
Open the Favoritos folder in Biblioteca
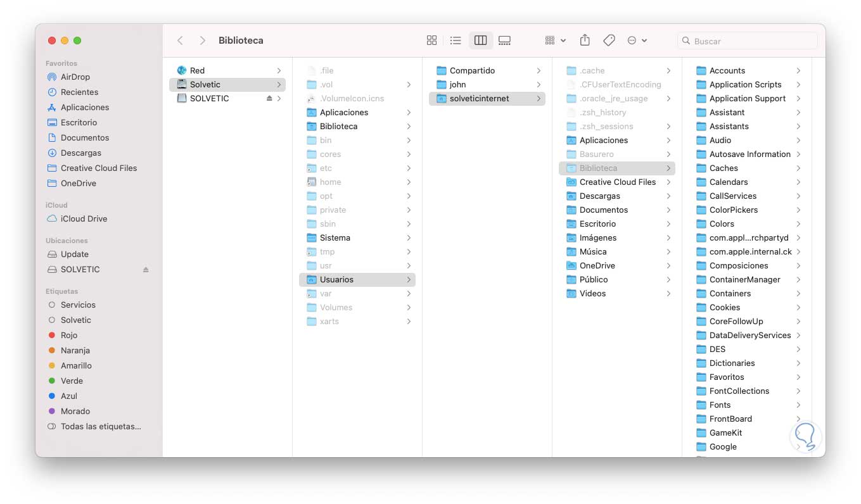(x=747, y=377)
